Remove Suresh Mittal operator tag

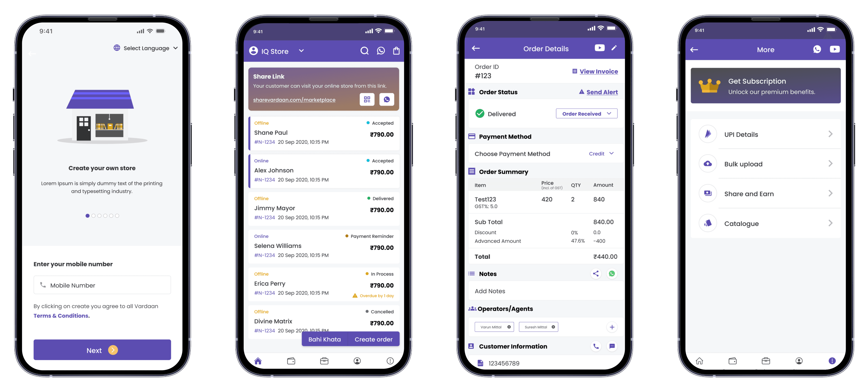click(553, 327)
